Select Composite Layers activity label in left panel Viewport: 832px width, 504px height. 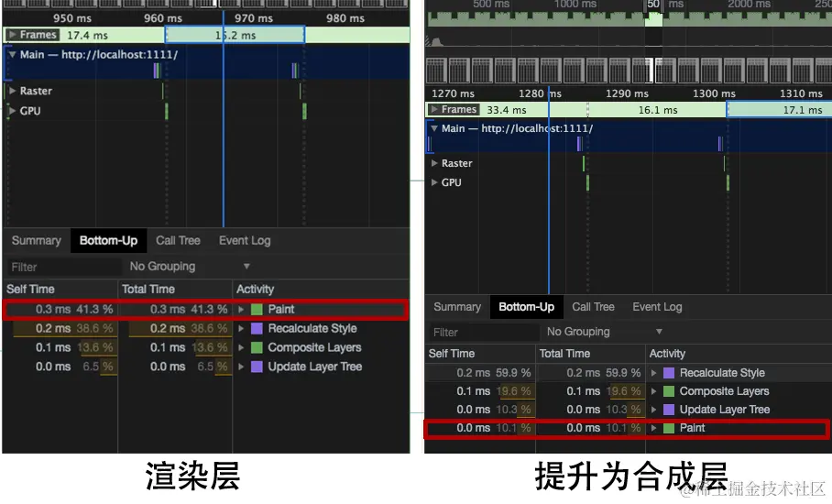[x=314, y=347]
